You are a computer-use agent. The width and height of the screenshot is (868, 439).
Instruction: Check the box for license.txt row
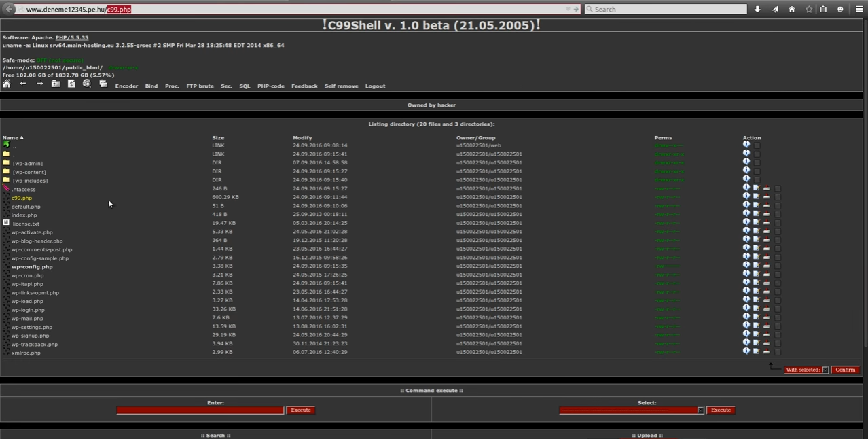click(x=778, y=223)
